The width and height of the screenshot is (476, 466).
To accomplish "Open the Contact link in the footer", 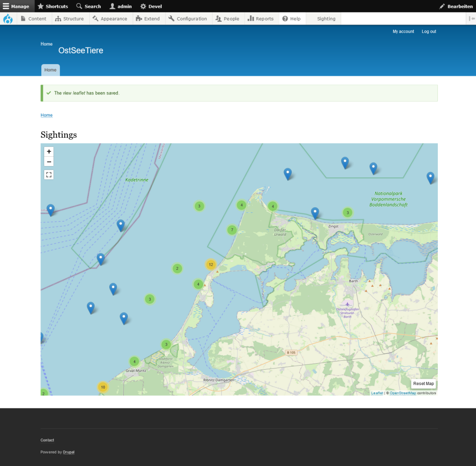I will point(47,440).
